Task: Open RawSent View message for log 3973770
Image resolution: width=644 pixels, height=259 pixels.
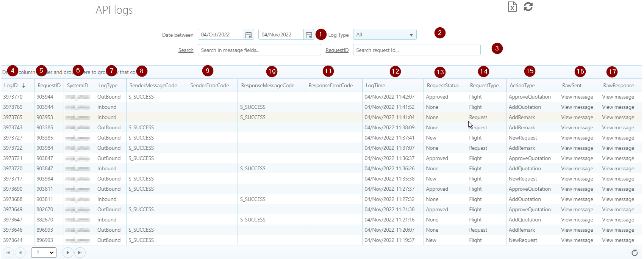Action: pyautogui.click(x=577, y=97)
